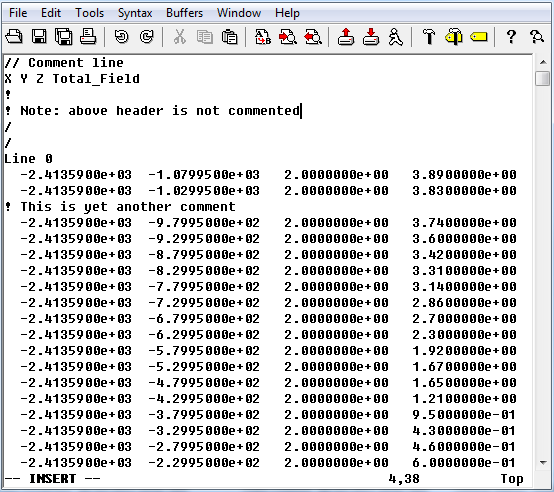This screenshot has height=492, width=554.
Task: Save the current file via floppy icon
Action: (x=39, y=37)
